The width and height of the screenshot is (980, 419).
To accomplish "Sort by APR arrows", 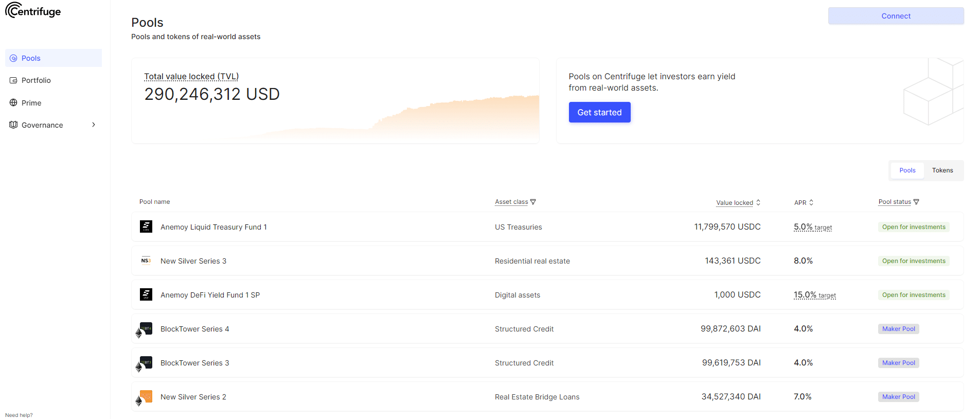I will [x=811, y=202].
